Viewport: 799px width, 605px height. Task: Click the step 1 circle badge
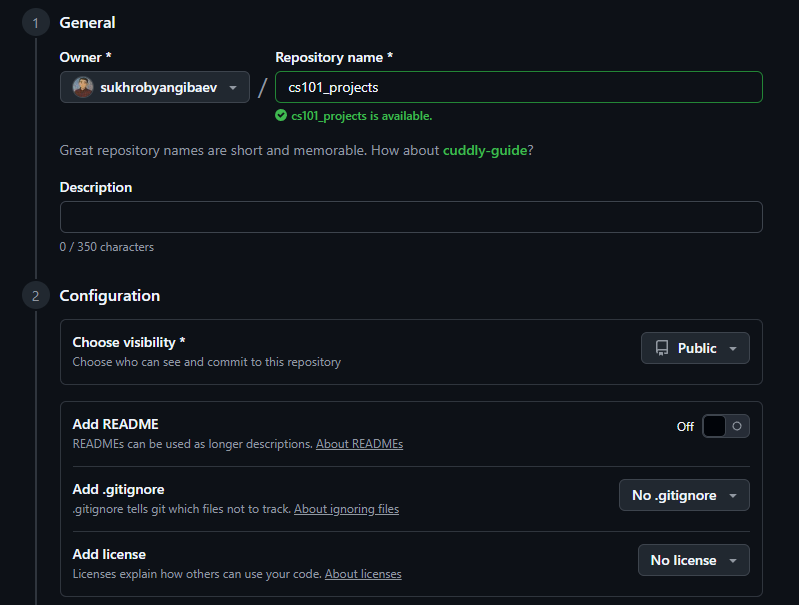(x=35, y=23)
